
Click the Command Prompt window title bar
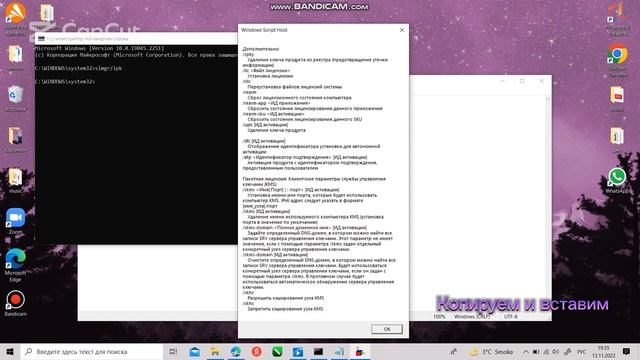click(136, 38)
